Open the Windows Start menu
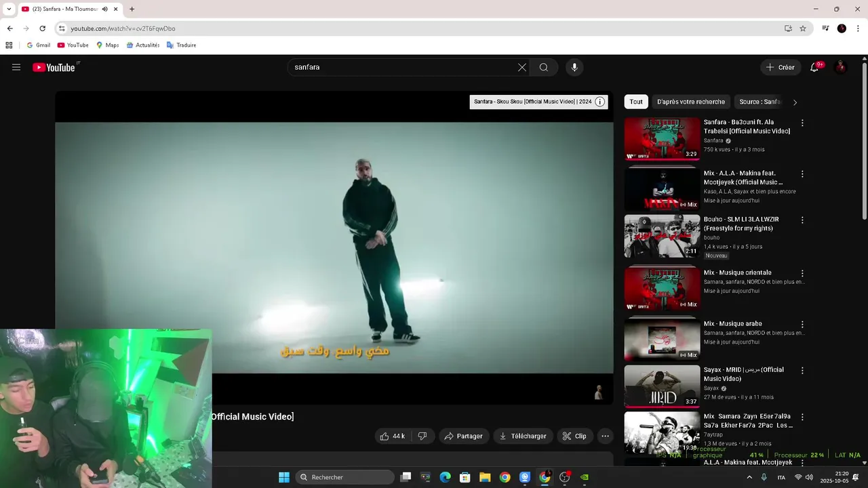This screenshot has width=868, height=488. pos(284,477)
